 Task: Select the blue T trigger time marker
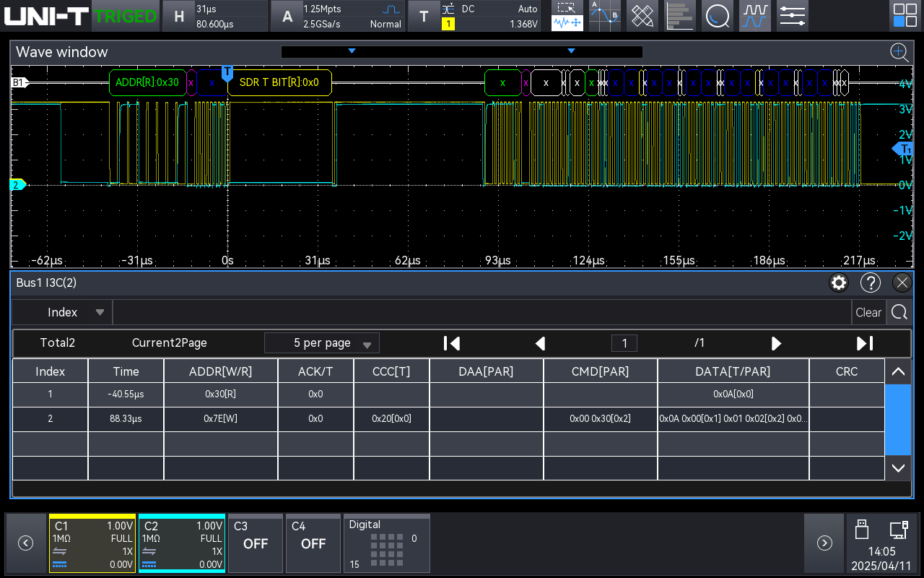click(x=227, y=72)
